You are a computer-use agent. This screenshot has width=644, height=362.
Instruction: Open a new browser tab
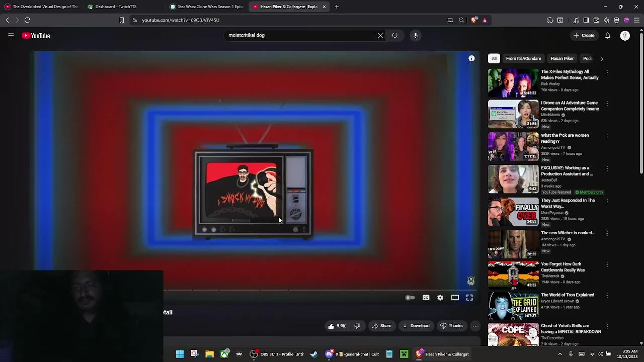(337, 7)
